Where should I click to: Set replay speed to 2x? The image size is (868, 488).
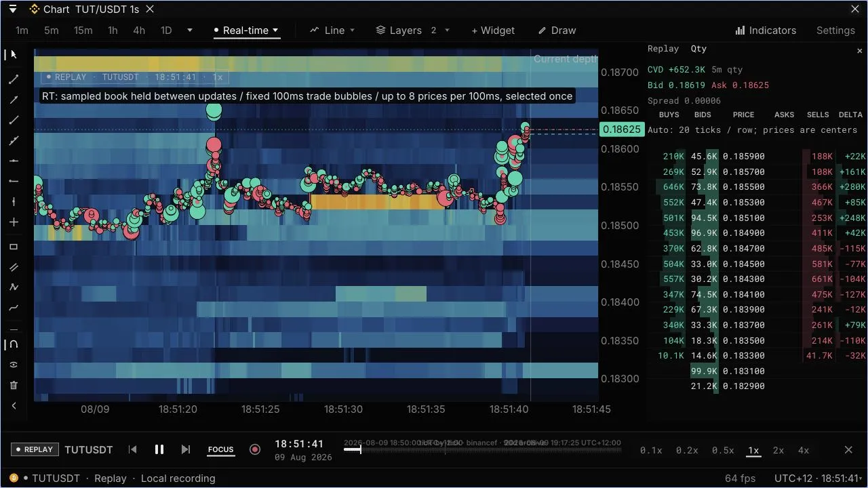778,450
